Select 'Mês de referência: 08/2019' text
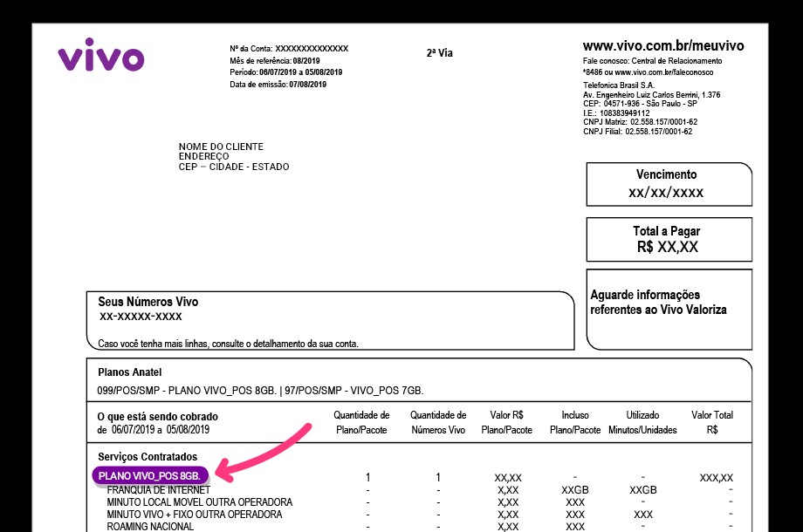The height and width of the screenshot is (532, 803). [x=274, y=60]
